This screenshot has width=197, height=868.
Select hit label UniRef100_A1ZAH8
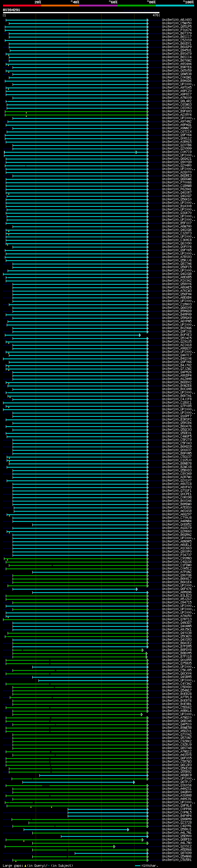[x=177, y=379]
